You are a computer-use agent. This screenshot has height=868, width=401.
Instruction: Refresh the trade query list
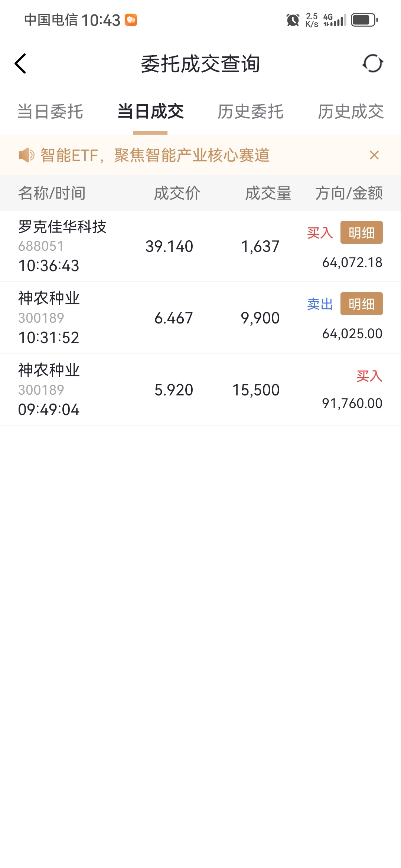point(373,63)
